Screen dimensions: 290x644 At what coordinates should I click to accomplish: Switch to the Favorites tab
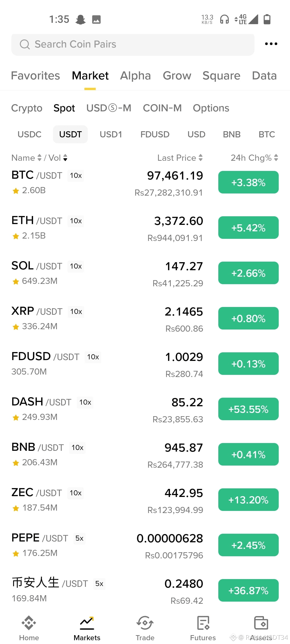point(35,76)
